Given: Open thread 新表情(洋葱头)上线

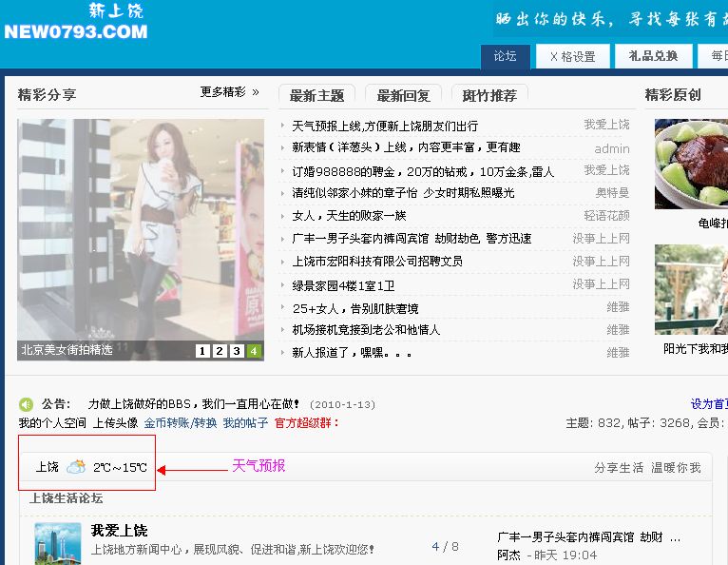Looking at the screenshot, I should point(406,147).
